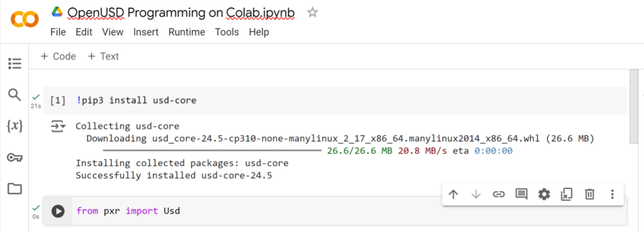Open the table of contents sidebar panel
644x233 pixels.
point(14,63)
